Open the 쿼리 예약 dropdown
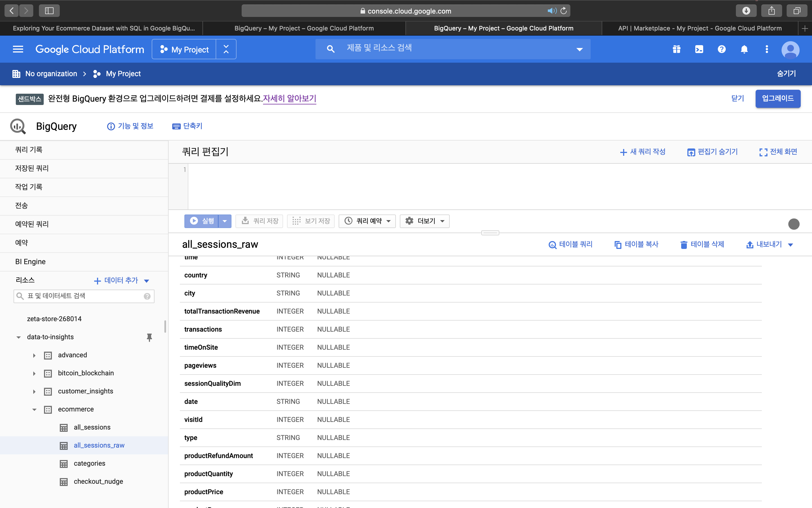812x508 pixels. [367, 221]
